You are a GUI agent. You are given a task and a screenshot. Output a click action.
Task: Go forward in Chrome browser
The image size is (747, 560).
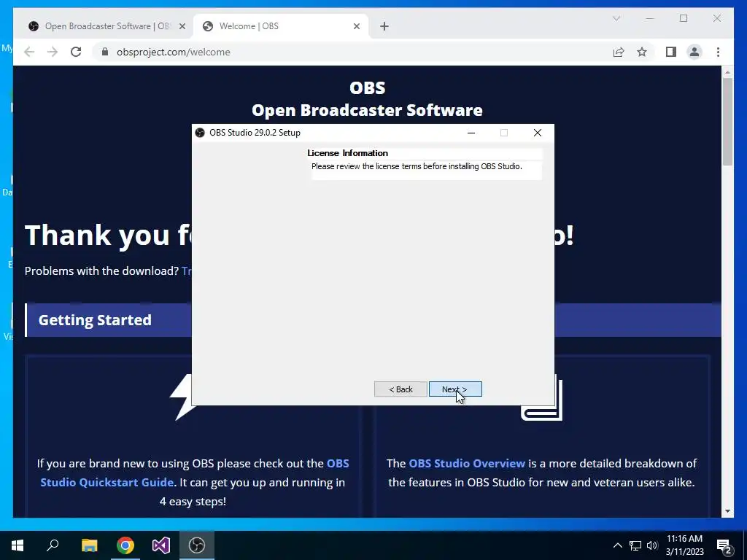53,52
